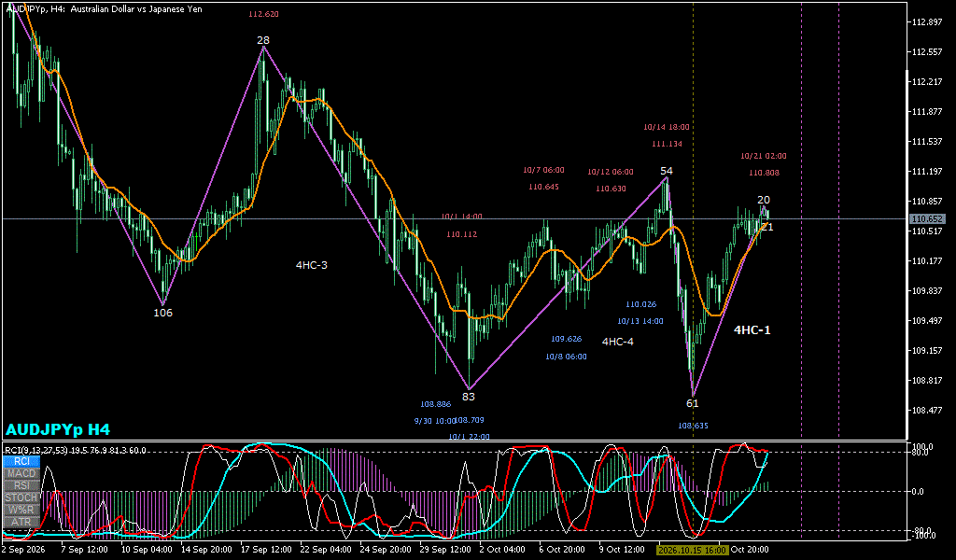Click the blue price label 109.626

567,339
